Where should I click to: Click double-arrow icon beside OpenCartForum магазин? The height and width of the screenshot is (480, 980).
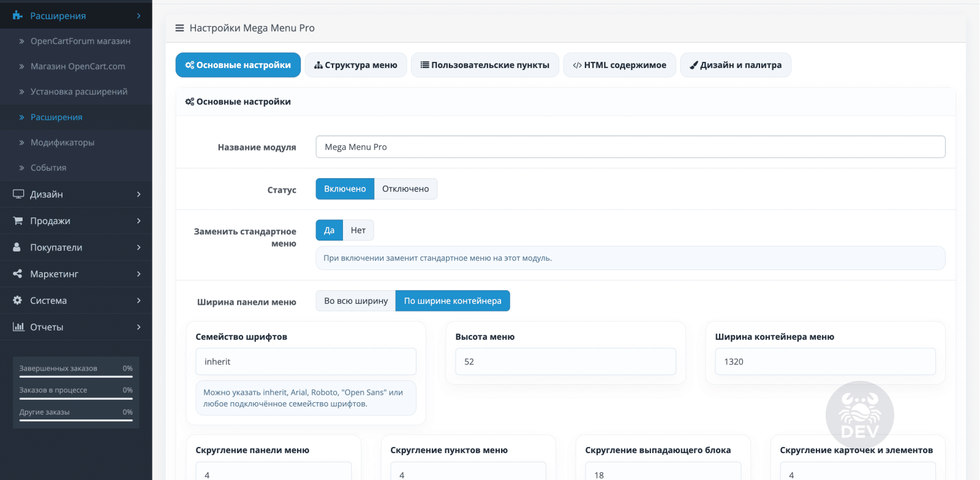tap(21, 41)
